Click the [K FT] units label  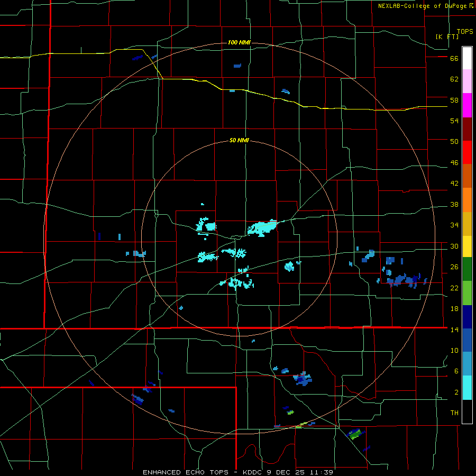click(447, 36)
